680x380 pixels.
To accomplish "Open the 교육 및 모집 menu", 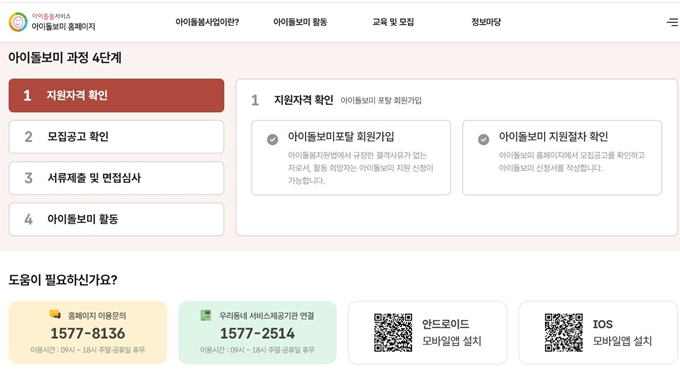I will point(393,22).
